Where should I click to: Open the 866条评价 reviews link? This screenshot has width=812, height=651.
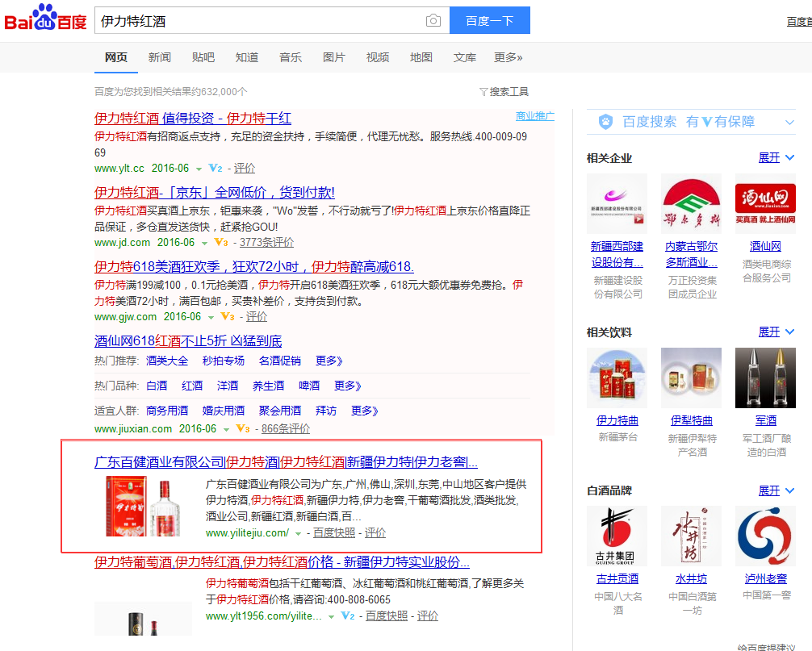(286, 428)
